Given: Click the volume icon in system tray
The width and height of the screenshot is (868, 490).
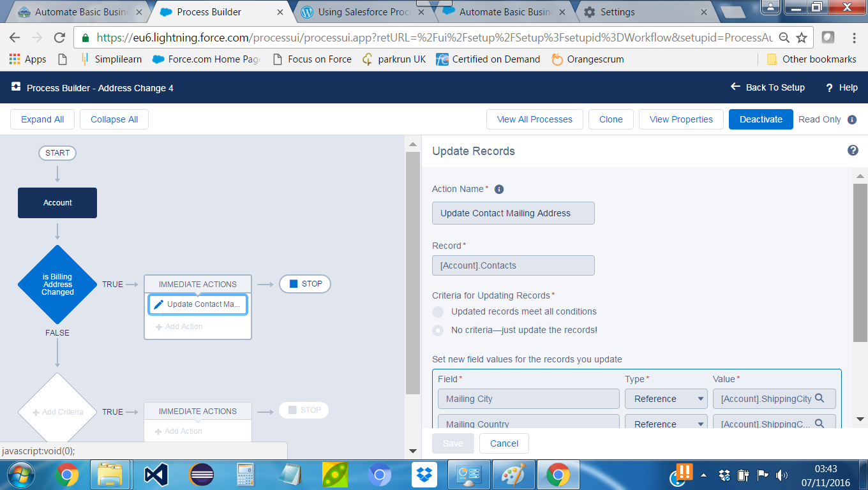Looking at the screenshot, I should point(781,475).
